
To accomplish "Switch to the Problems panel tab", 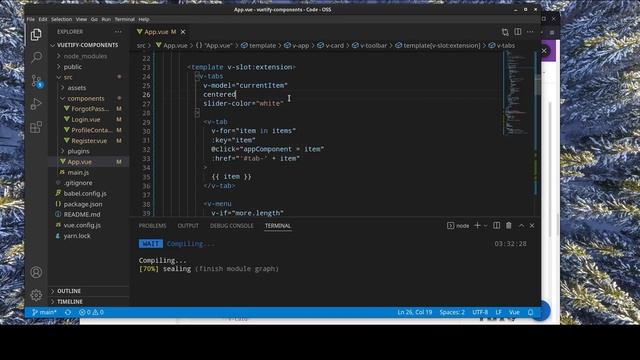I will 152,226.
